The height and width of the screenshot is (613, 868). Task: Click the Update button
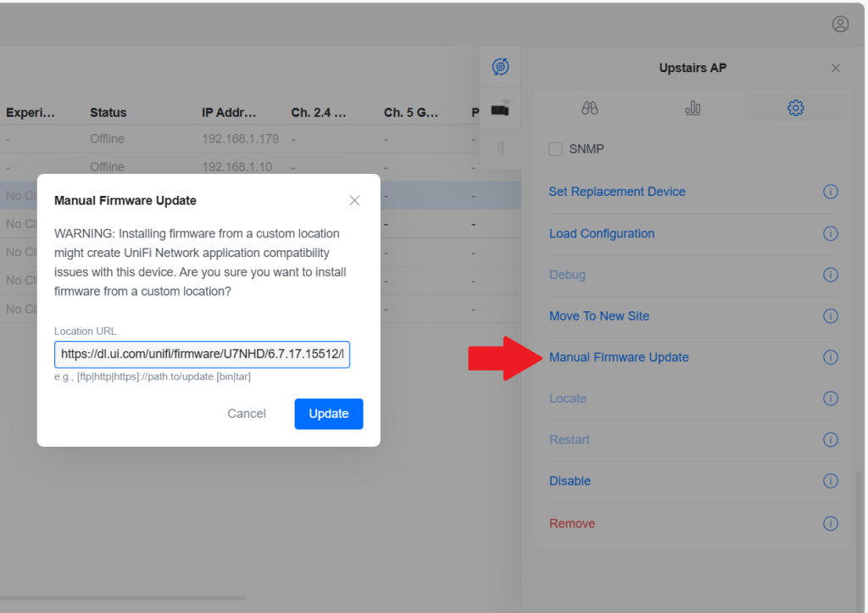(329, 414)
